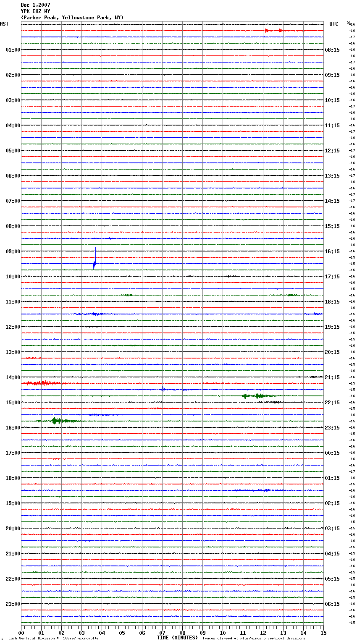Select the station code "YPK EHZ WY"
This screenshot has height=644, width=357.
pos(35,11)
